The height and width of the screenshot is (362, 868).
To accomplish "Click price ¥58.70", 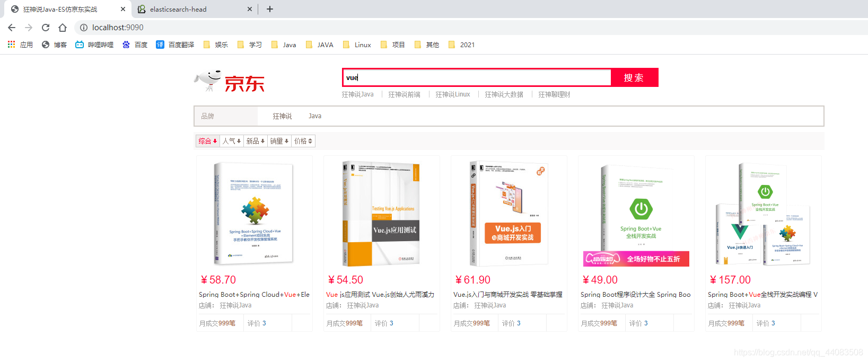I will pyautogui.click(x=218, y=280).
